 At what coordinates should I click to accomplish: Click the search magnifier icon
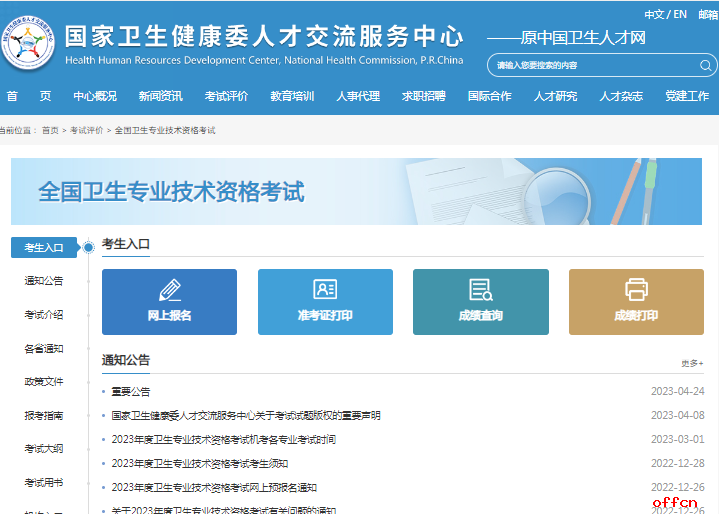pos(705,66)
